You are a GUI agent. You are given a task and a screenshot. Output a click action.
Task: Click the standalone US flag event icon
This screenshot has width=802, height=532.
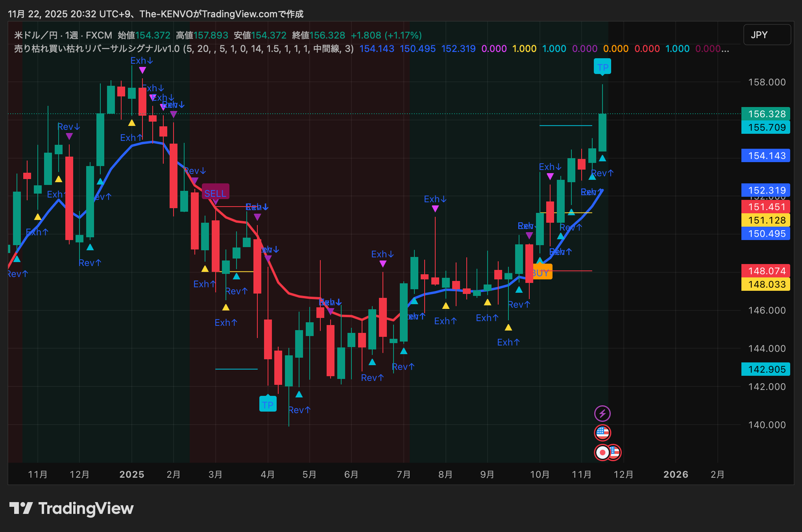[x=602, y=433]
